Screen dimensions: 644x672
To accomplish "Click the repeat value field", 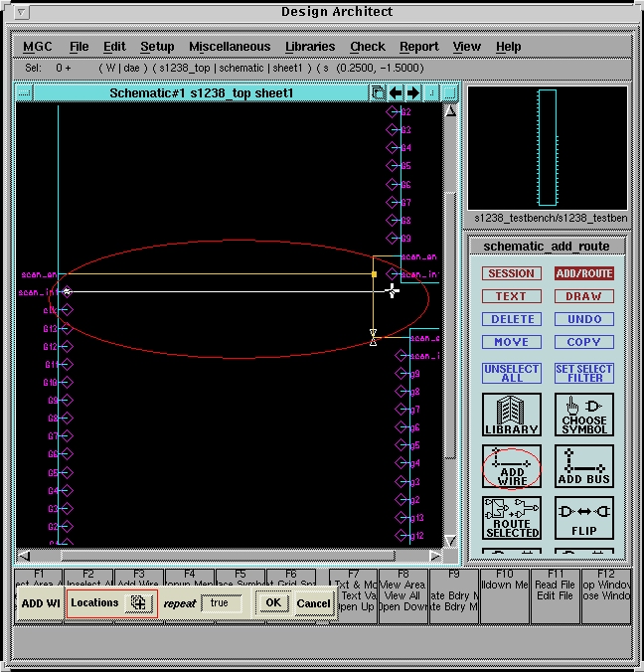I will pyautogui.click(x=221, y=603).
